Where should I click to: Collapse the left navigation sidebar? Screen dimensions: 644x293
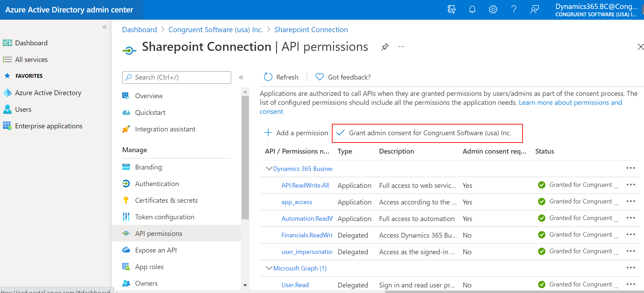(105, 27)
